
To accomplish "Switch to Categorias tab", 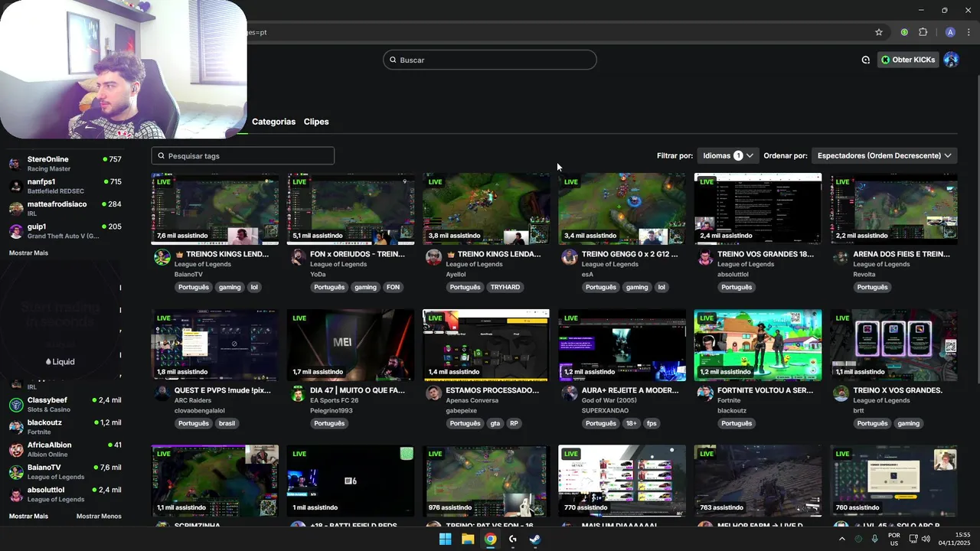I will [273, 122].
